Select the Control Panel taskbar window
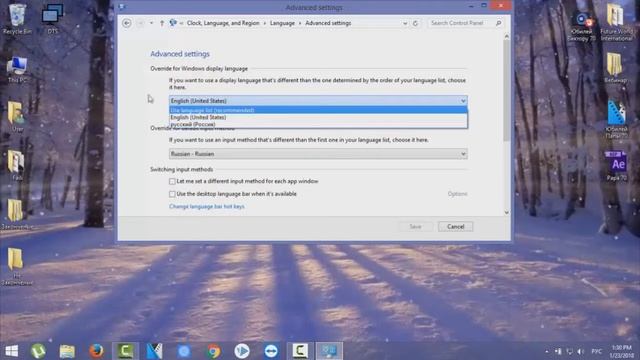The width and height of the screenshot is (640, 360). click(x=329, y=351)
